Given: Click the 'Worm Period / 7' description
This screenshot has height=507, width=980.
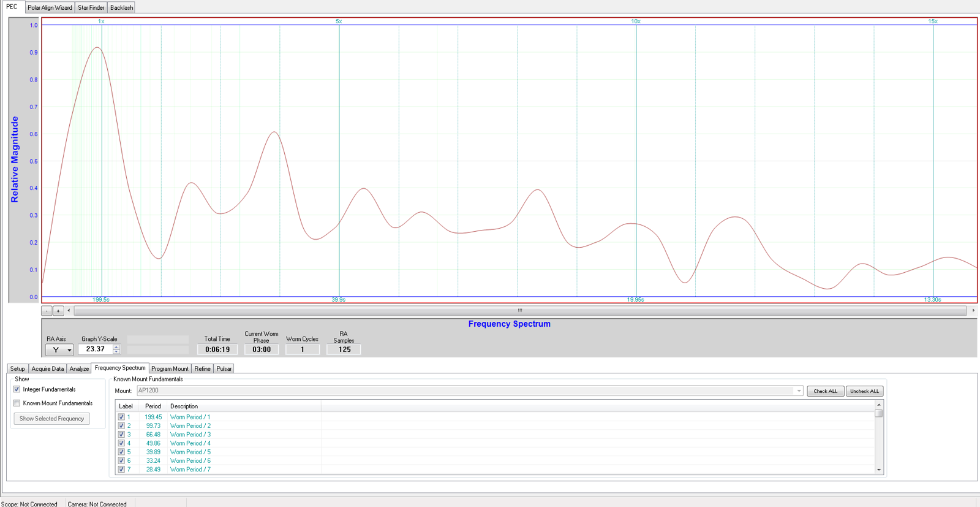Looking at the screenshot, I should [190, 470].
